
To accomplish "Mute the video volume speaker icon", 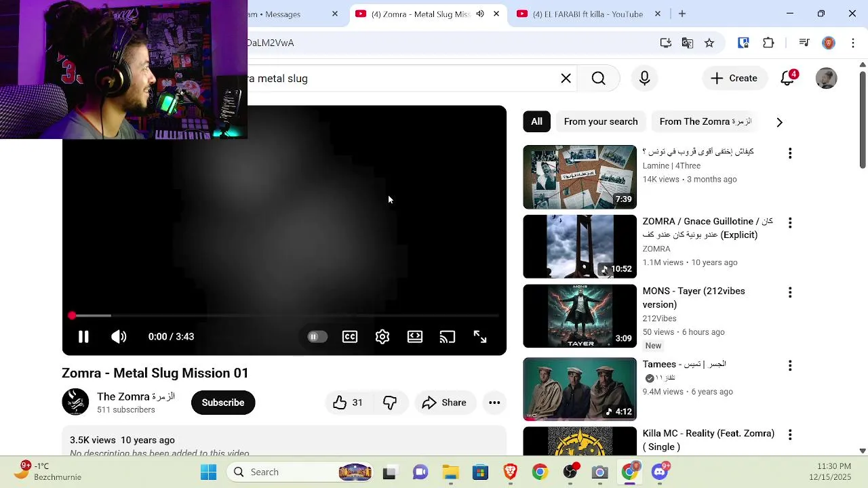I will pyautogui.click(x=119, y=337).
